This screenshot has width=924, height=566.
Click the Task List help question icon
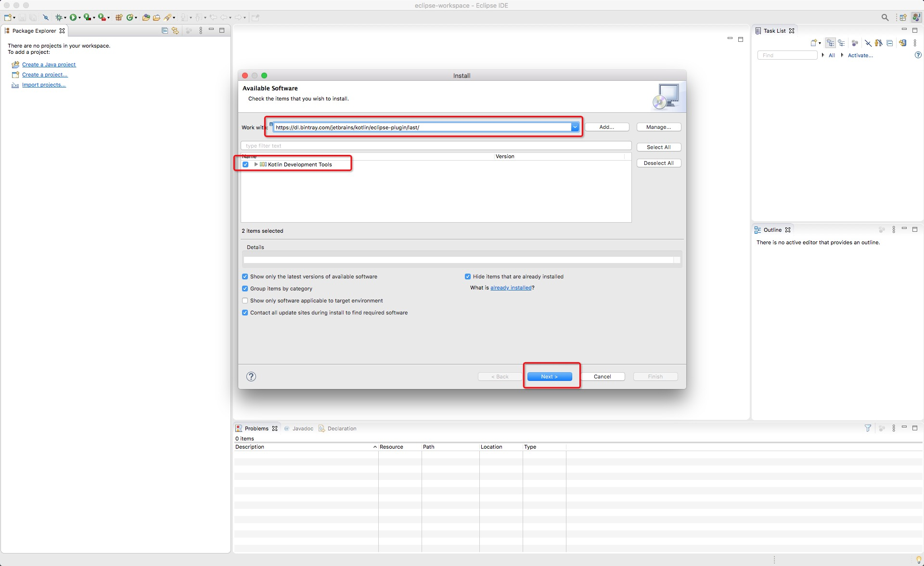[x=918, y=55]
